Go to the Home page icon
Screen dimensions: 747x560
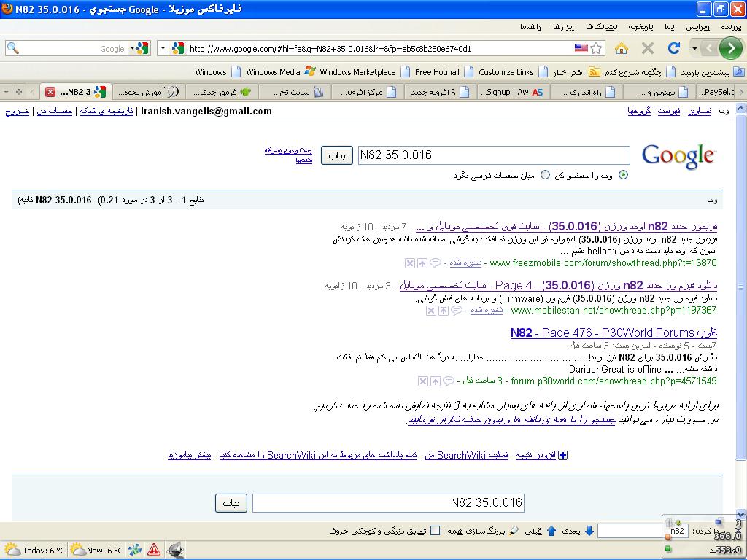pos(622,48)
